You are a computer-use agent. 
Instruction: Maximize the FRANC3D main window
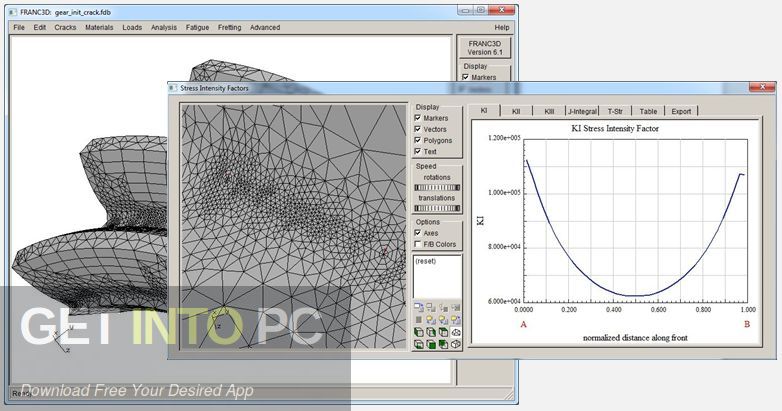click(x=480, y=10)
